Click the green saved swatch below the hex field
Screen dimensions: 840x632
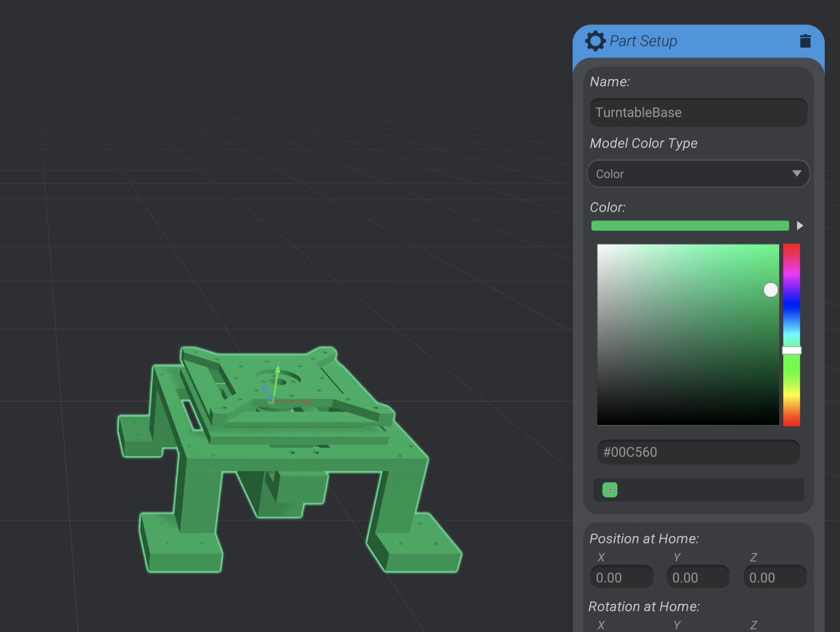pos(609,490)
